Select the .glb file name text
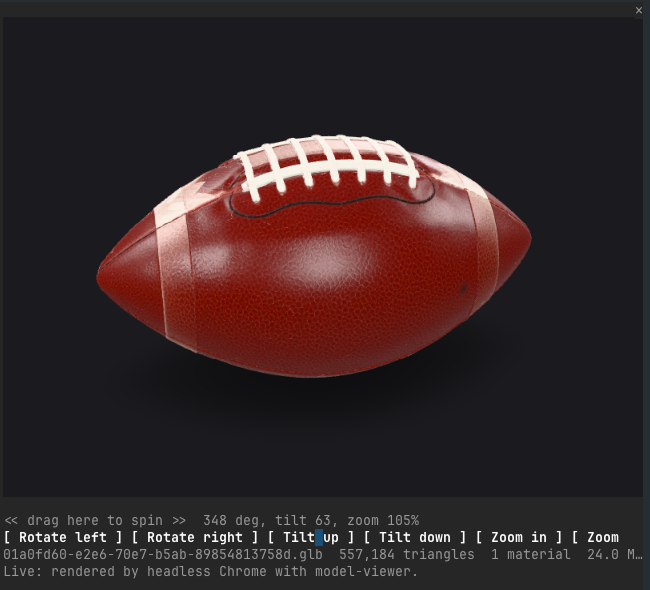The width and height of the screenshot is (650, 590). [163, 554]
